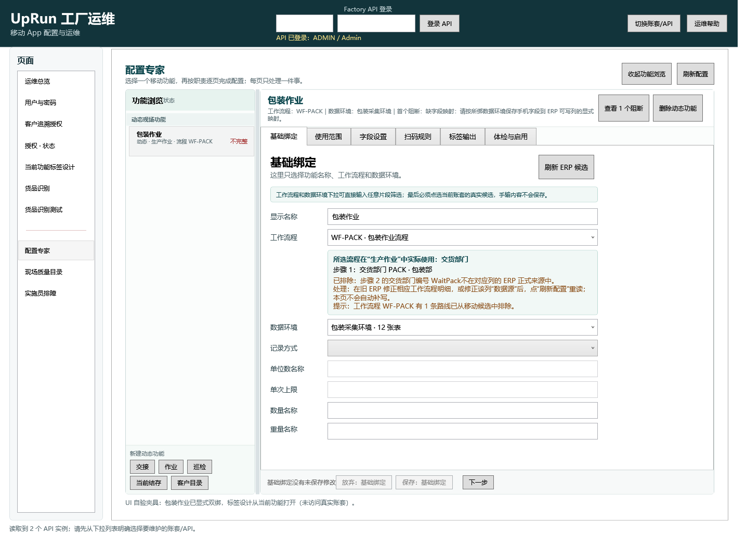The image size is (746, 560).
Task: Click into the 数量名称 field
Action: point(463,410)
